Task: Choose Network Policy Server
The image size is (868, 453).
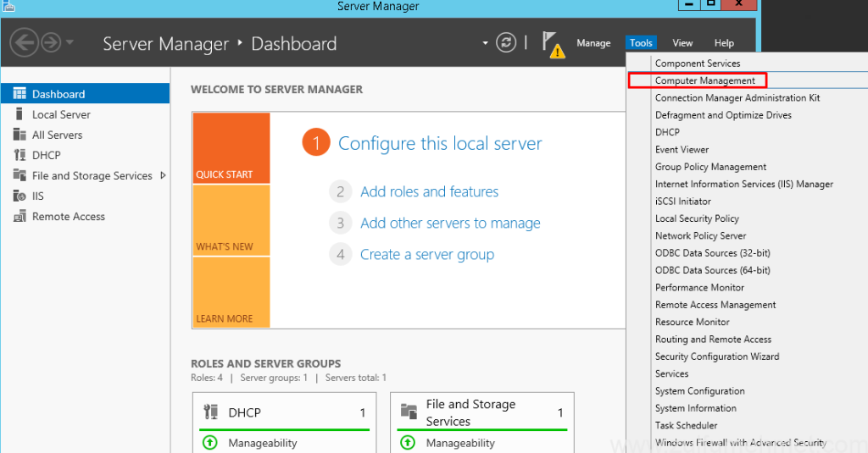Action: pyautogui.click(x=700, y=235)
